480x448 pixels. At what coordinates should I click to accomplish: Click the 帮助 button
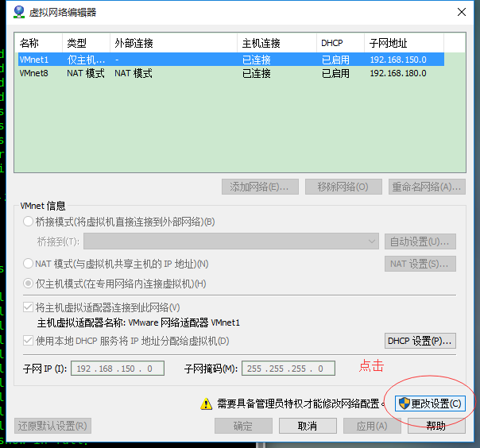click(x=436, y=426)
